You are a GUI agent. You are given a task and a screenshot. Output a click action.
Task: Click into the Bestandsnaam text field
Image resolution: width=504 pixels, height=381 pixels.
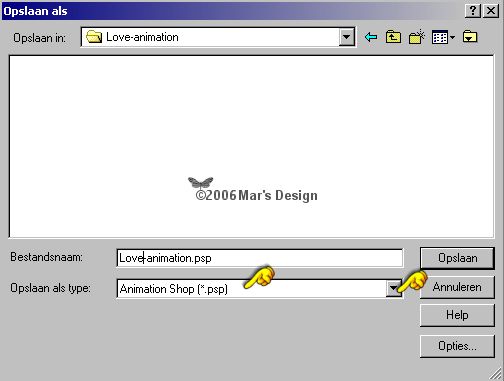(x=260, y=258)
